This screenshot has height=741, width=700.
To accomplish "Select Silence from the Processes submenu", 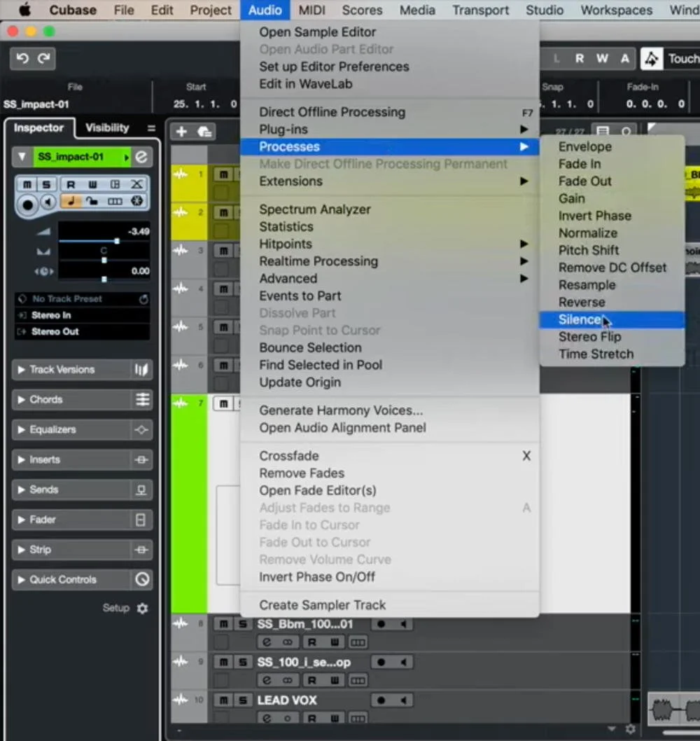I will [x=580, y=319].
